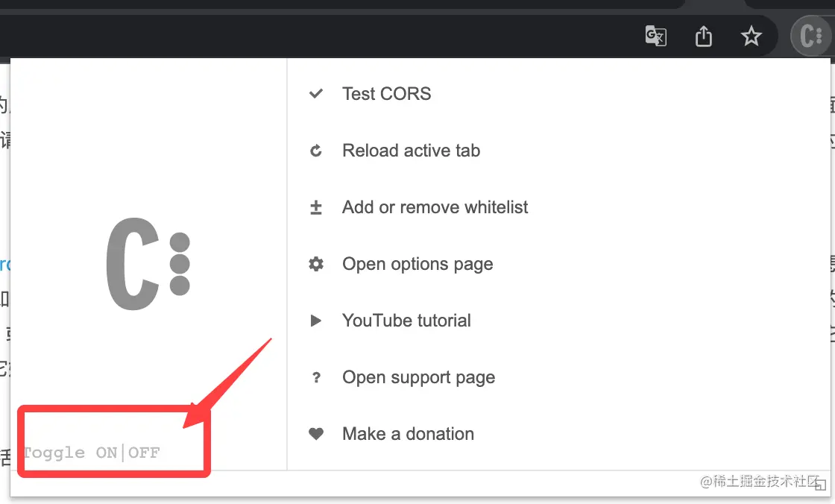Click the checkmark icon beside Test CORS
The image size is (835, 504).
pyautogui.click(x=316, y=94)
